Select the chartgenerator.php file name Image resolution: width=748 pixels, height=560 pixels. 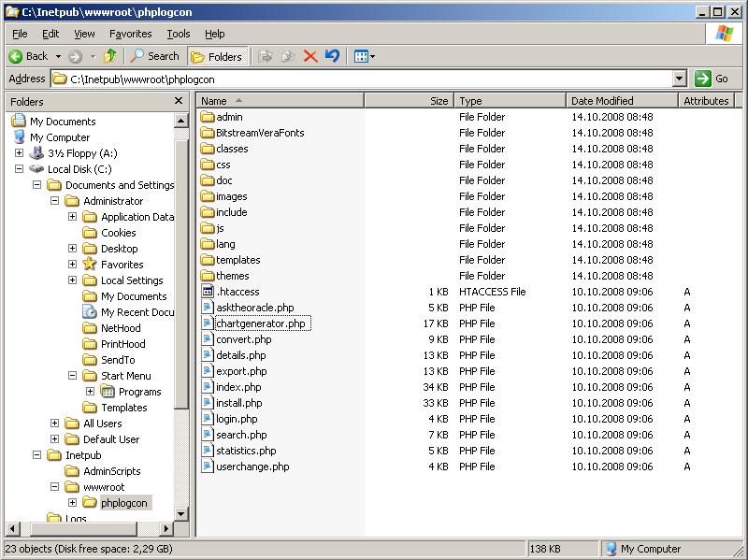(x=261, y=323)
